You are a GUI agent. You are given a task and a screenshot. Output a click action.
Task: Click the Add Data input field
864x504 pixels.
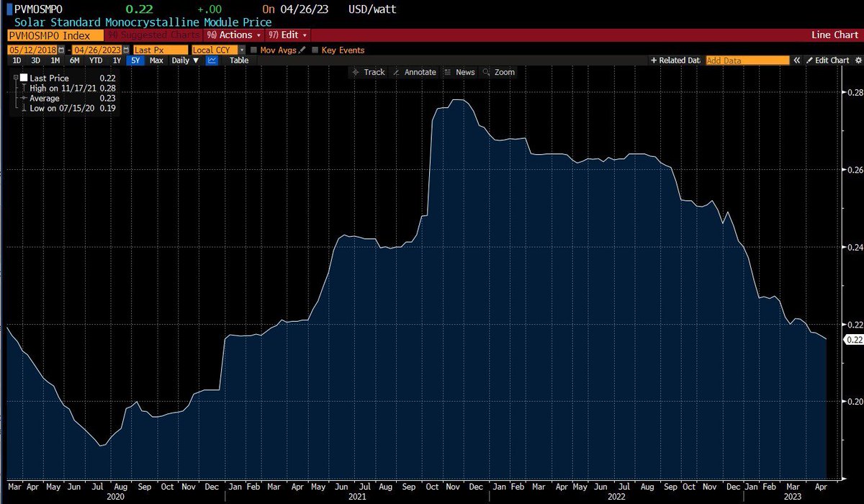[747, 60]
